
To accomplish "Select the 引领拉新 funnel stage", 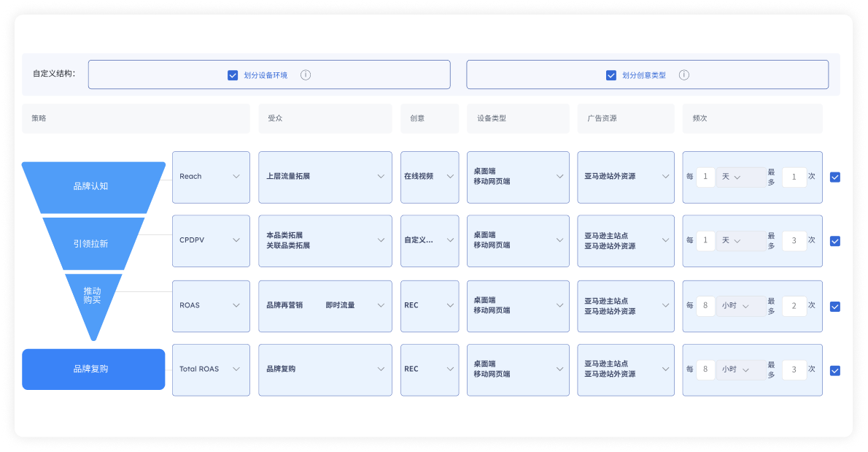I will (90, 244).
